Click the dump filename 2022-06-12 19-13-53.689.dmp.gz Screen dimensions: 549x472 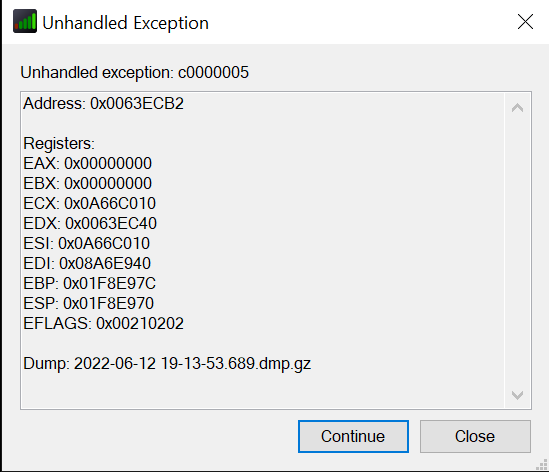pos(192,363)
